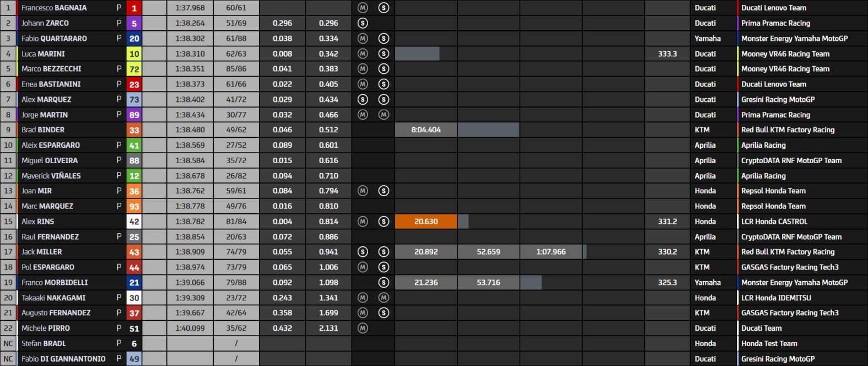The width and height of the screenshot is (868, 366).
Task: Choose the M tyre icon beside Bezzecchi
Action: pyautogui.click(x=363, y=69)
